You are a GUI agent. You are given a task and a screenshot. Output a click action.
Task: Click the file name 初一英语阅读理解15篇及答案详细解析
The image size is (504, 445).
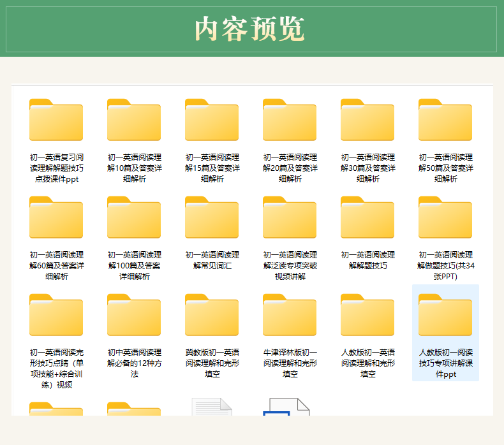[212, 168]
